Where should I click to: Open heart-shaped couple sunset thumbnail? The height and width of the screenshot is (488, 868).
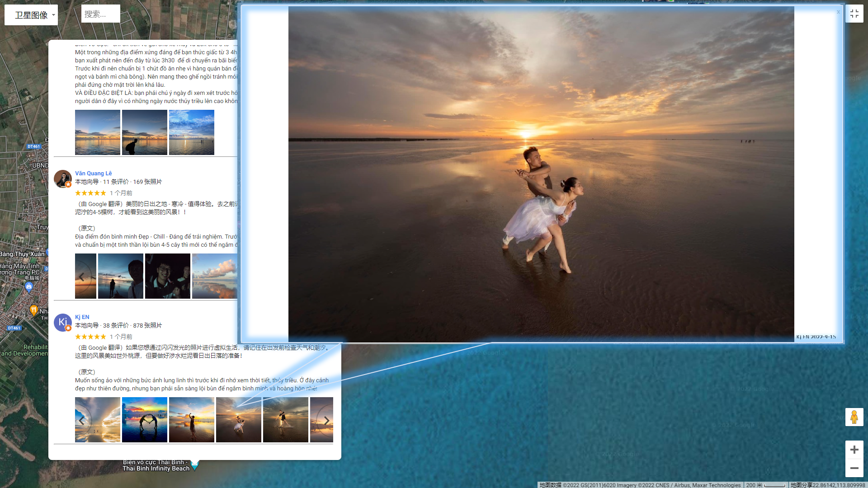(x=145, y=420)
